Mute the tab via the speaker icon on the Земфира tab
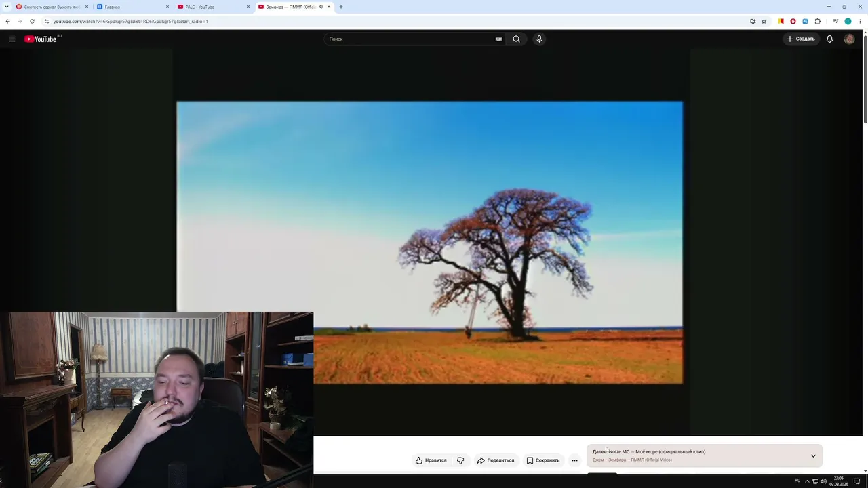The image size is (868, 488). 321,7
